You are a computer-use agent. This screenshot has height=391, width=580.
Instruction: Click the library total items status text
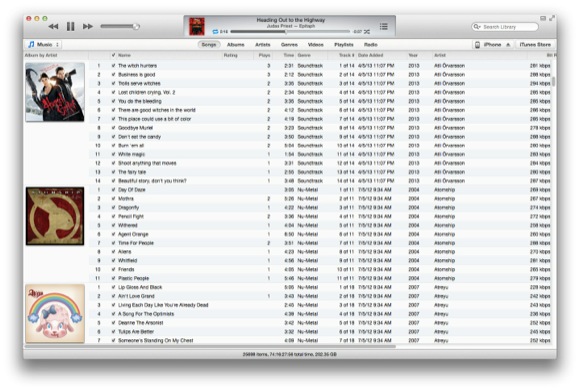click(290, 354)
